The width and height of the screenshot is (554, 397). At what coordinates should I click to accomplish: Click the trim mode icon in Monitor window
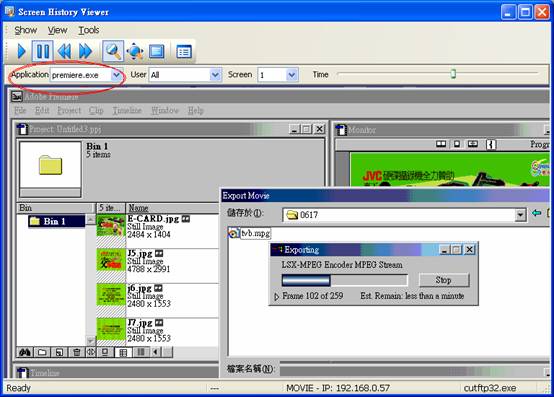[473, 144]
